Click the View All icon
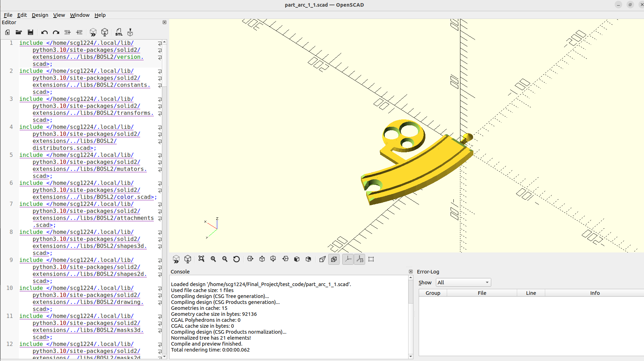Image resolution: width=644 pixels, height=361 pixels. pyautogui.click(x=201, y=259)
